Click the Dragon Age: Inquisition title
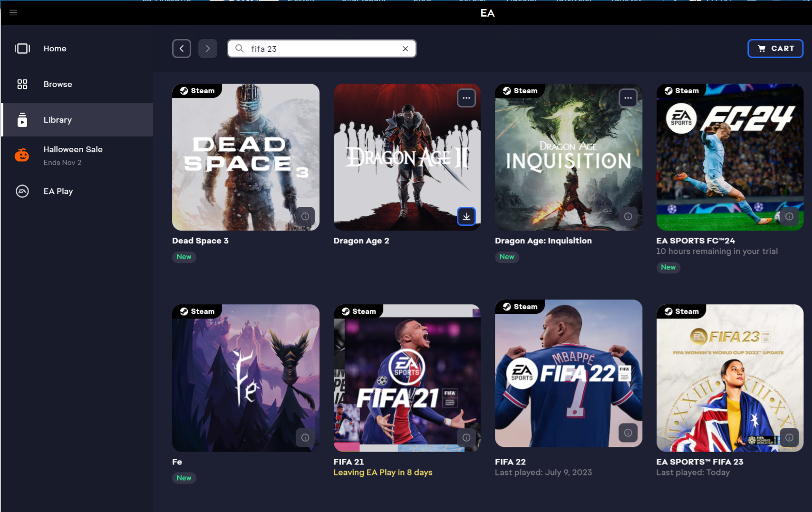The height and width of the screenshot is (512, 812). pyautogui.click(x=543, y=241)
